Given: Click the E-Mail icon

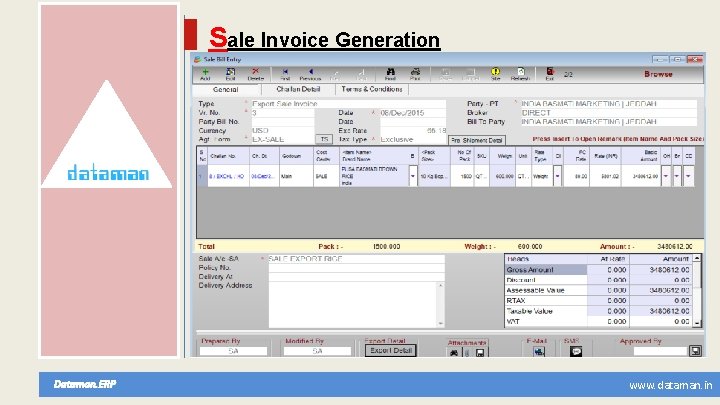Looking at the screenshot, I should coord(539,352).
